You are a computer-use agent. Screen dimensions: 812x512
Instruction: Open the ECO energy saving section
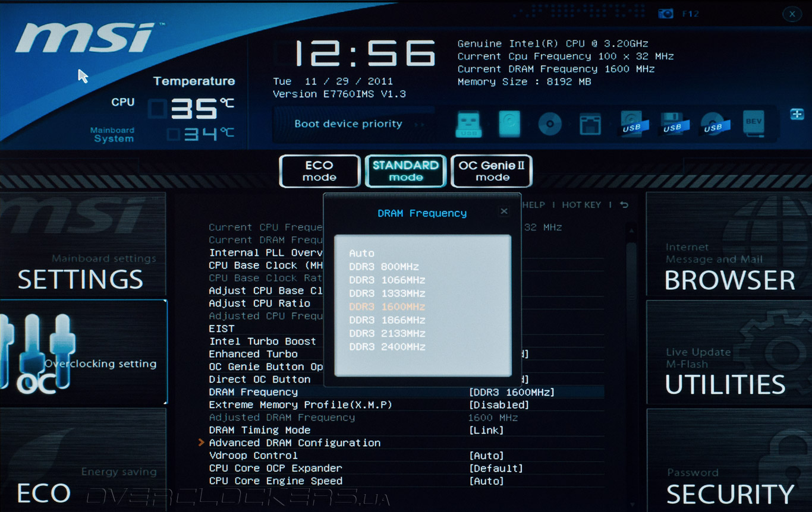83,460
